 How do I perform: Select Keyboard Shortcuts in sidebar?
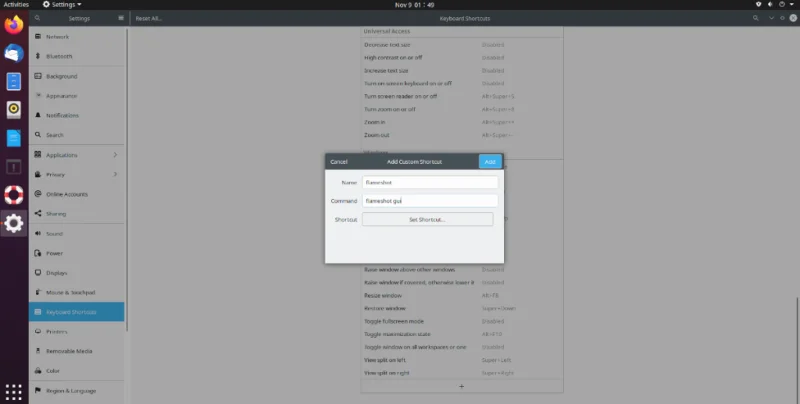[77, 312]
